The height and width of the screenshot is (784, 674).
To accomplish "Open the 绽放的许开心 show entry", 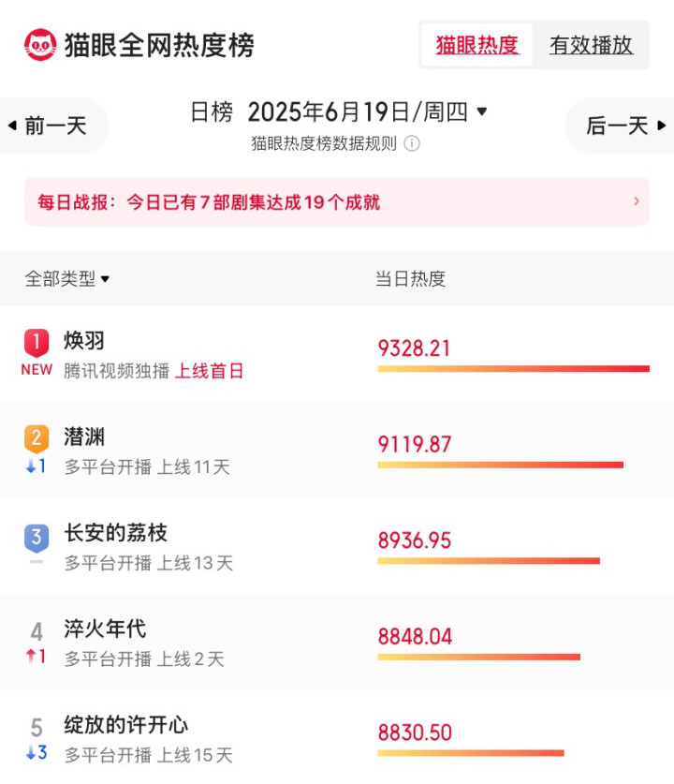I will click(x=337, y=737).
